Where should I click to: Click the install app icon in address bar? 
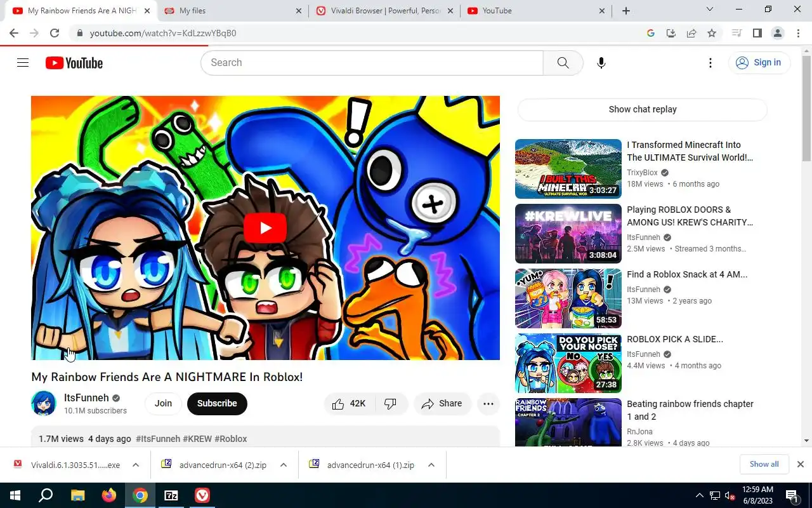(x=671, y=33)
